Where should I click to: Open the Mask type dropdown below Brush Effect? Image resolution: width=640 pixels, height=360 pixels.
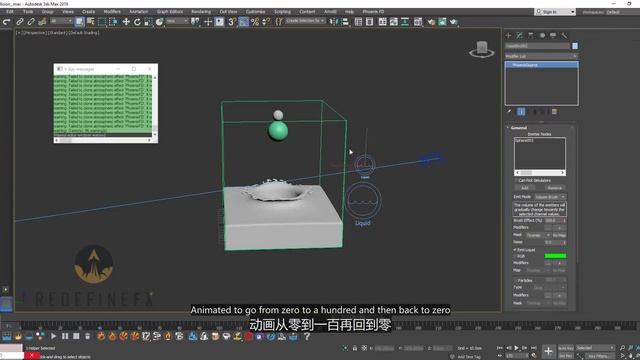tap(538, 235)
